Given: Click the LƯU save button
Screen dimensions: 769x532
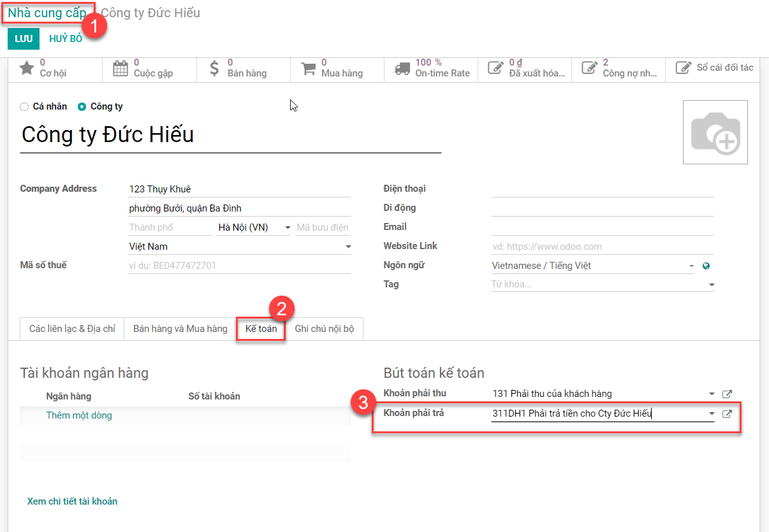Looking at the screenshot, I should coord(24,39).
